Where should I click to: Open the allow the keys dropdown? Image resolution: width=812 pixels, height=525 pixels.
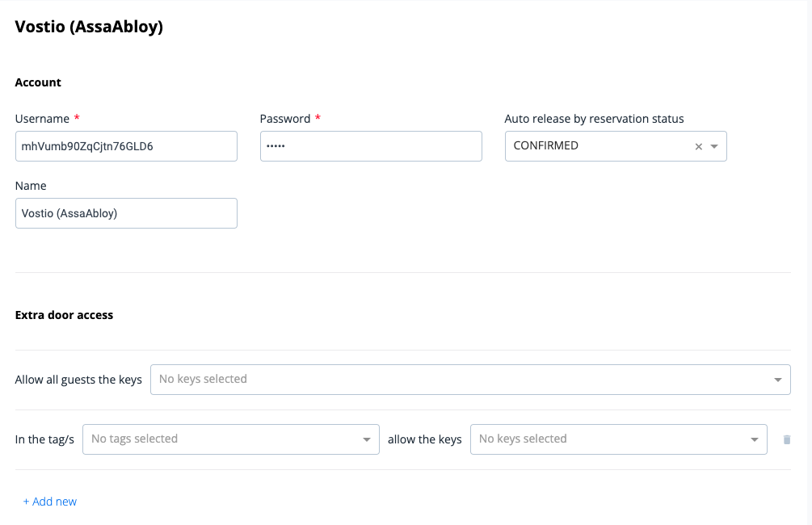pos(618,439)
